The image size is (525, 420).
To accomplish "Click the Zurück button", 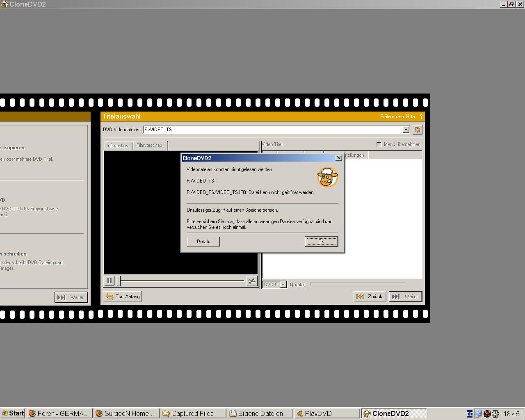I will [370, 297].
